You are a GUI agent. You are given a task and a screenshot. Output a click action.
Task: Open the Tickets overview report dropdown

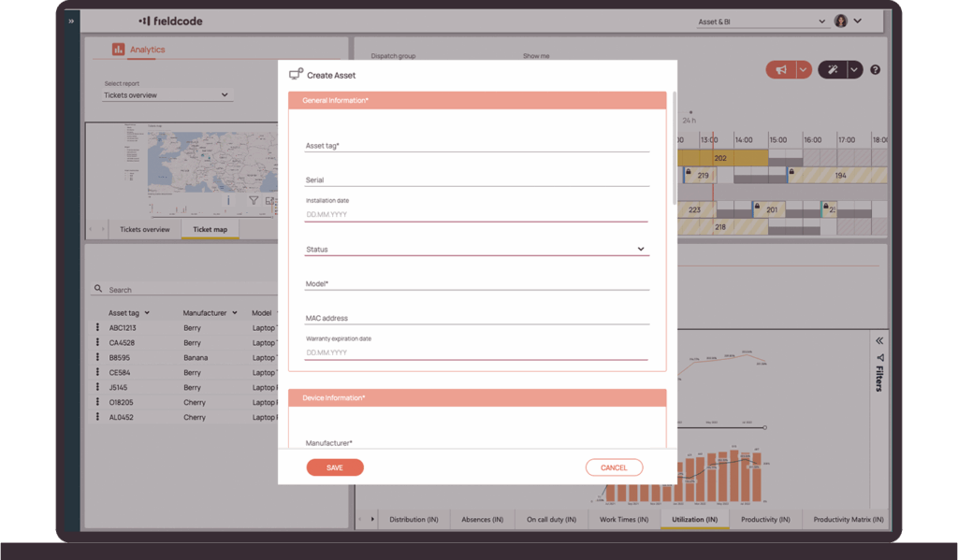[167, 95]
